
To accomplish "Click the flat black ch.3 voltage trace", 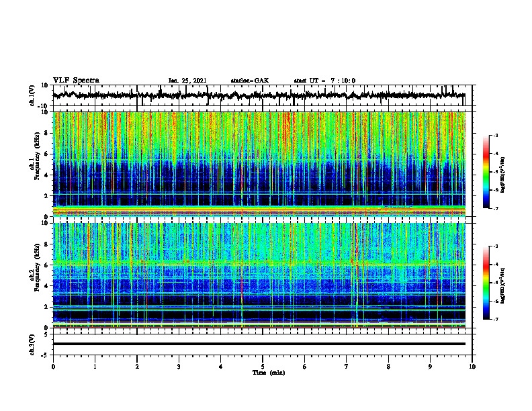I will pos(259,344).
